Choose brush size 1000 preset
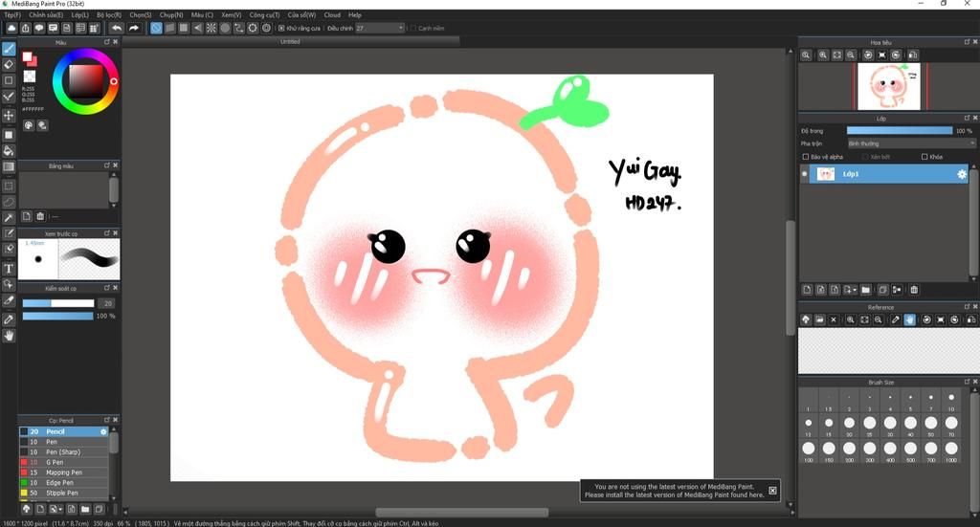 pos(951,449)
